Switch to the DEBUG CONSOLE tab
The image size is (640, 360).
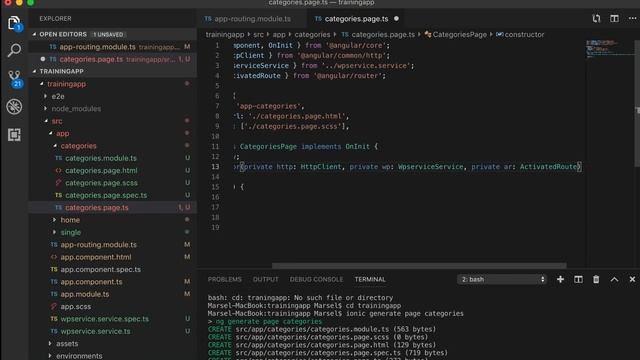316,279
